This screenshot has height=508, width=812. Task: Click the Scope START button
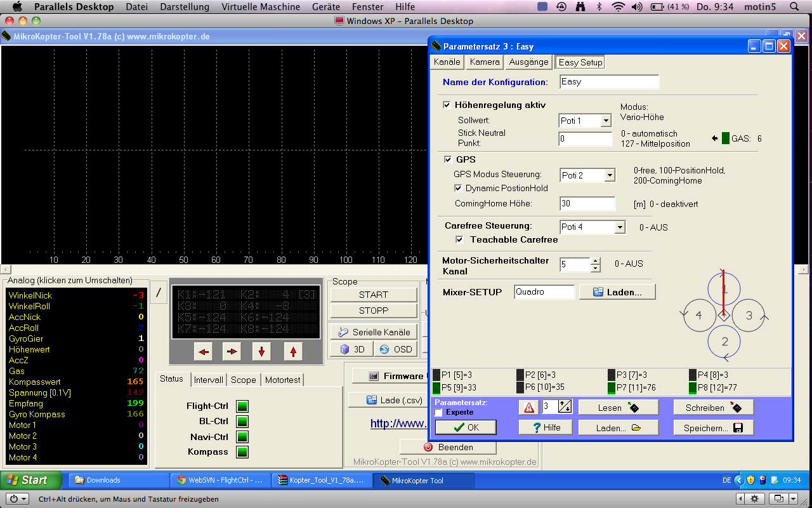pyautogui.click(x=374, y=295)
